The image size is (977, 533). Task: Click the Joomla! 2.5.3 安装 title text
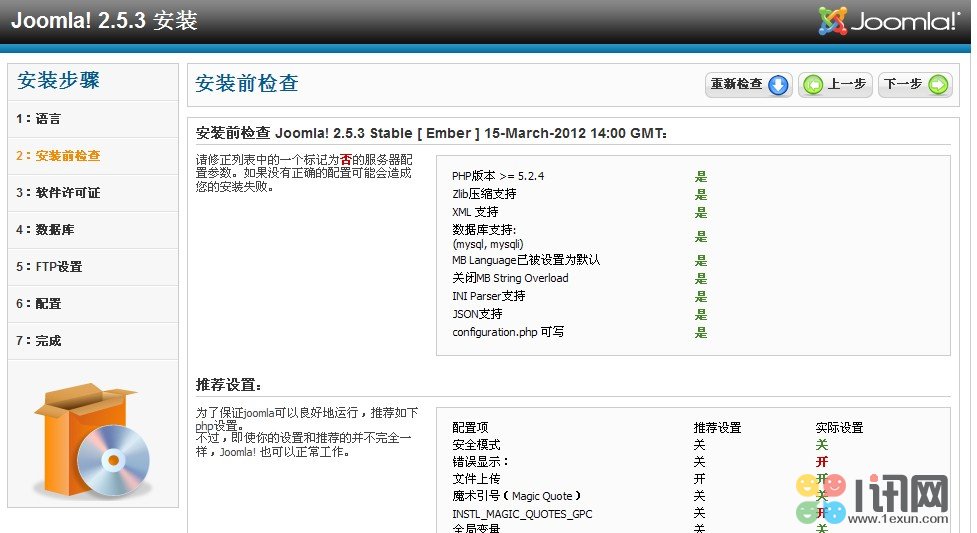[x=104, y=21]
